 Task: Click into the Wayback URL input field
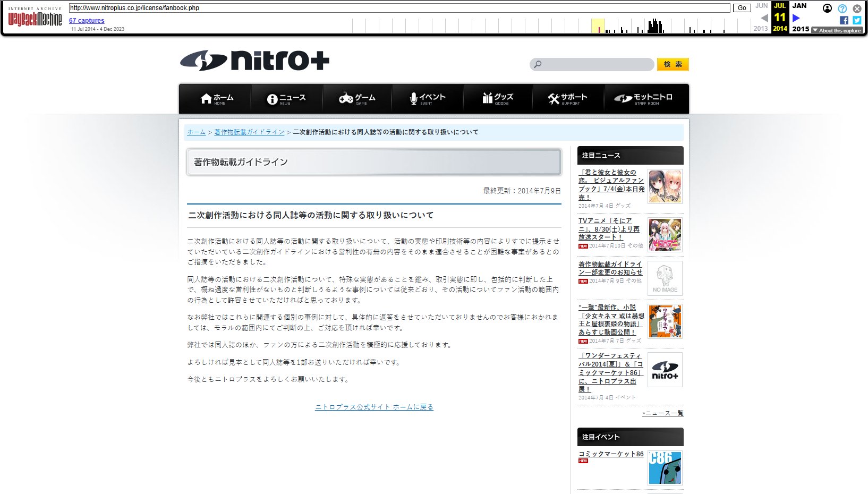click(x=399, y=8)
